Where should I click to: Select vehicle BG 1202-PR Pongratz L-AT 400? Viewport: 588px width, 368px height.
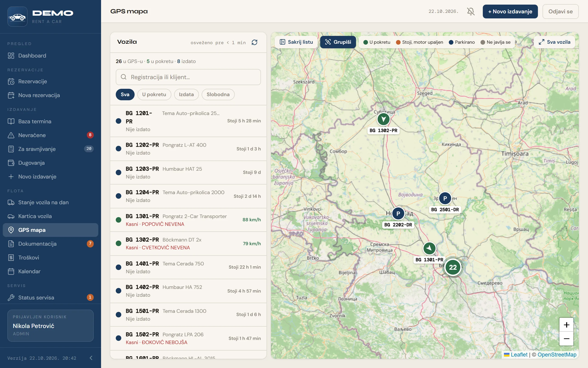(x=188, y=149)
